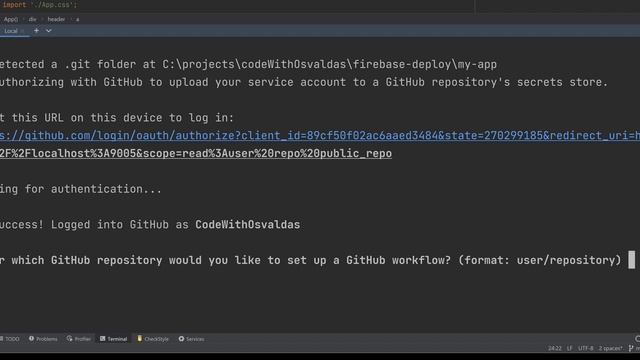Click the Profiler icon

point(69,339)
